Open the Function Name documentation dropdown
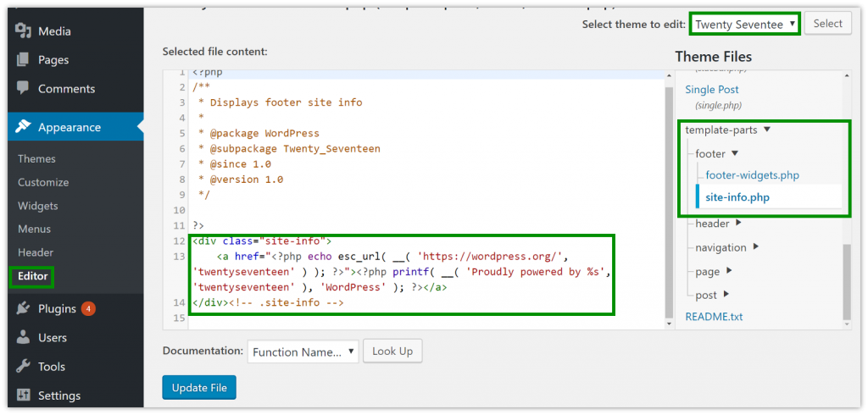 coord(303,351)
